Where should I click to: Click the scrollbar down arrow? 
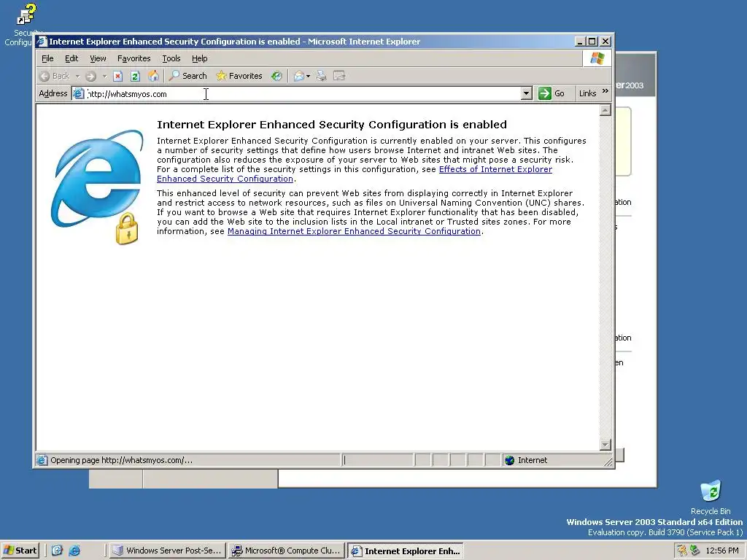pyautogui.click(x=605, y=445)
